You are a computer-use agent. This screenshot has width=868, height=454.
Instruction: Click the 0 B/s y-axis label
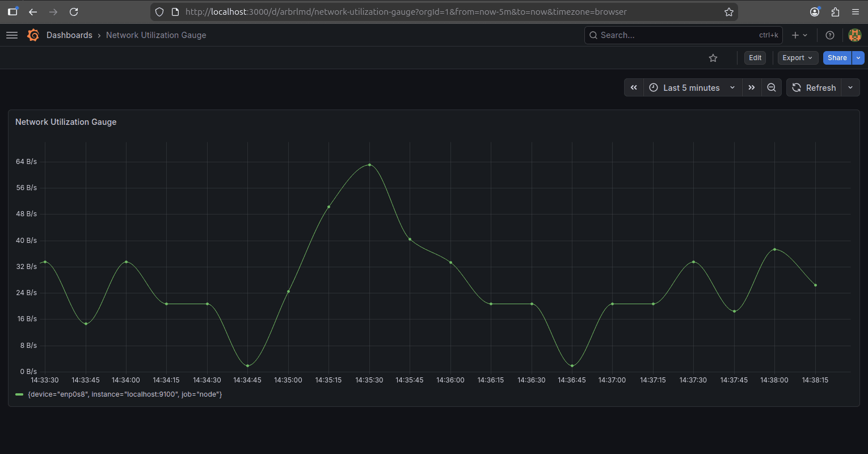pos(28,372)
